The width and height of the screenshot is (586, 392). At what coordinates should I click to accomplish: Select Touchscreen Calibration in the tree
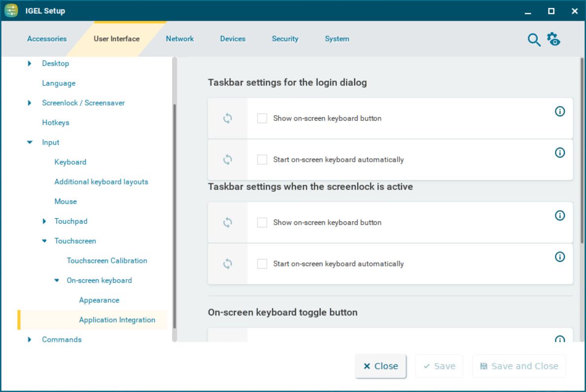[x=107, y=261]
